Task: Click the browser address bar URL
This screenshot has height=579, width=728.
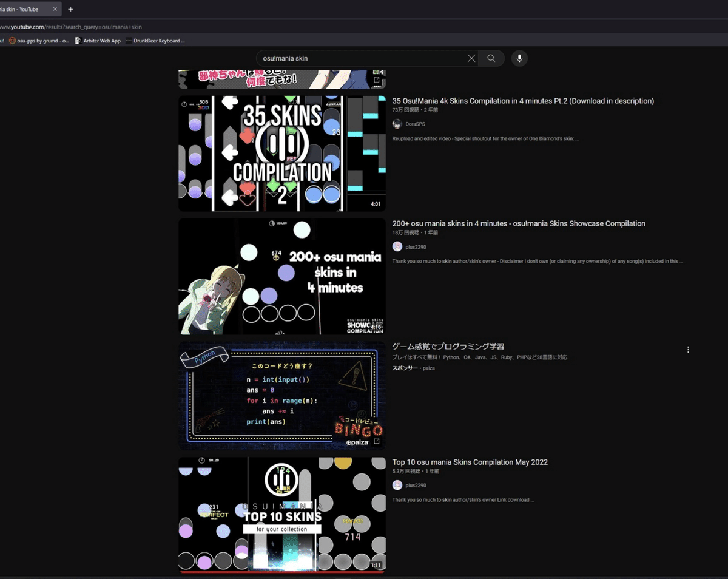Action: click(73, 27)
